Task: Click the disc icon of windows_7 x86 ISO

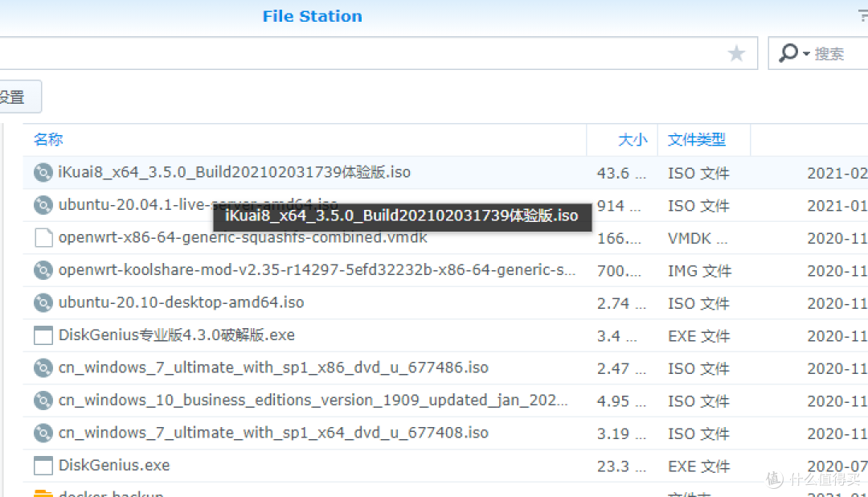Action: tap(43, 368)
